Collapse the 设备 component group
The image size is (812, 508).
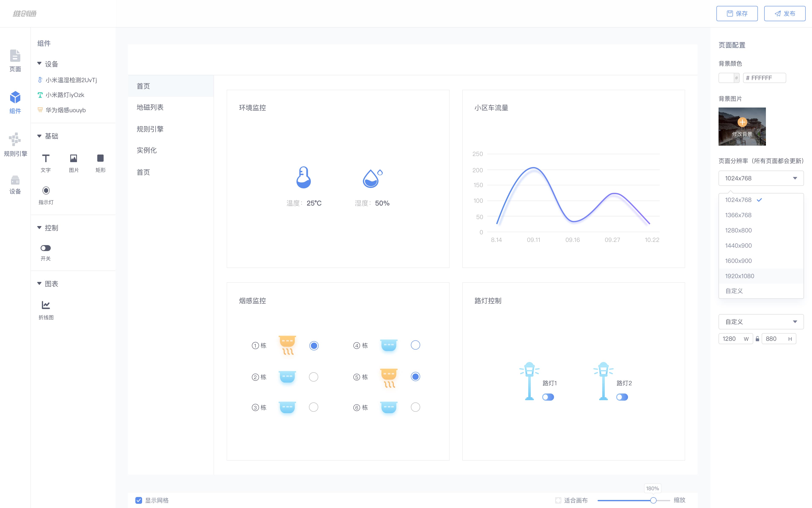(x=39, y=63)
